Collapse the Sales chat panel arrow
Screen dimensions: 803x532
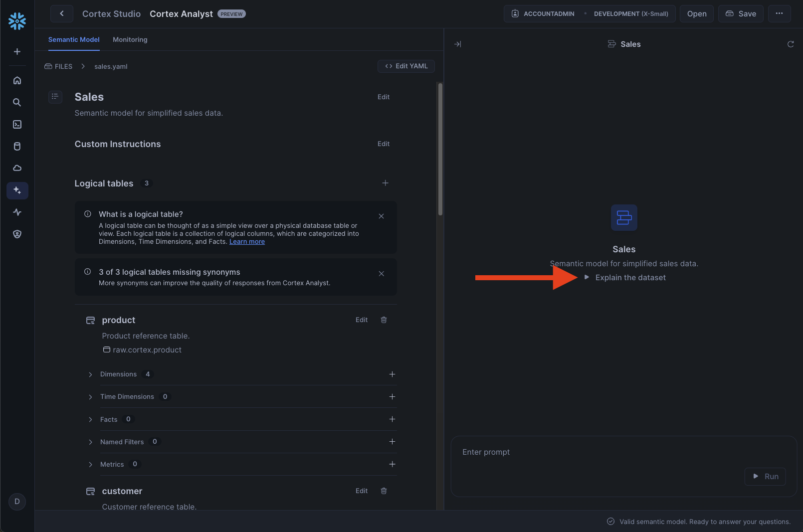457,44
